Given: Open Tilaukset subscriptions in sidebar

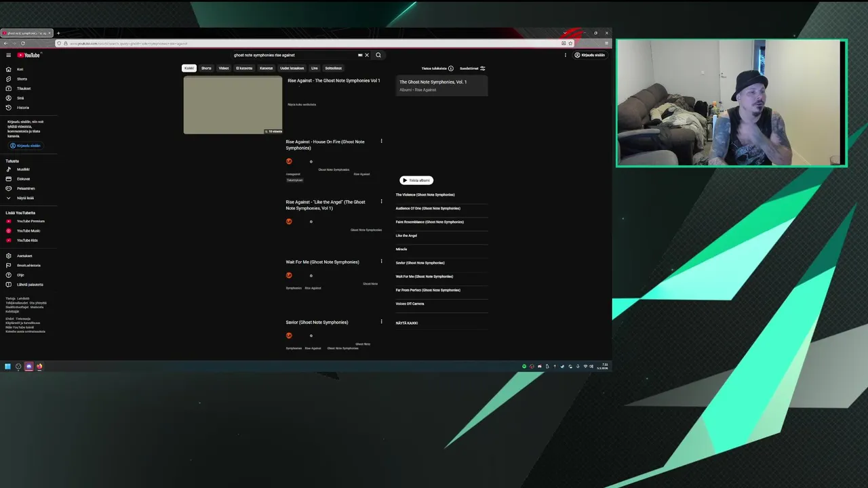Looking at the screenshot, I should pyautogui.click(x=24, y=88).
